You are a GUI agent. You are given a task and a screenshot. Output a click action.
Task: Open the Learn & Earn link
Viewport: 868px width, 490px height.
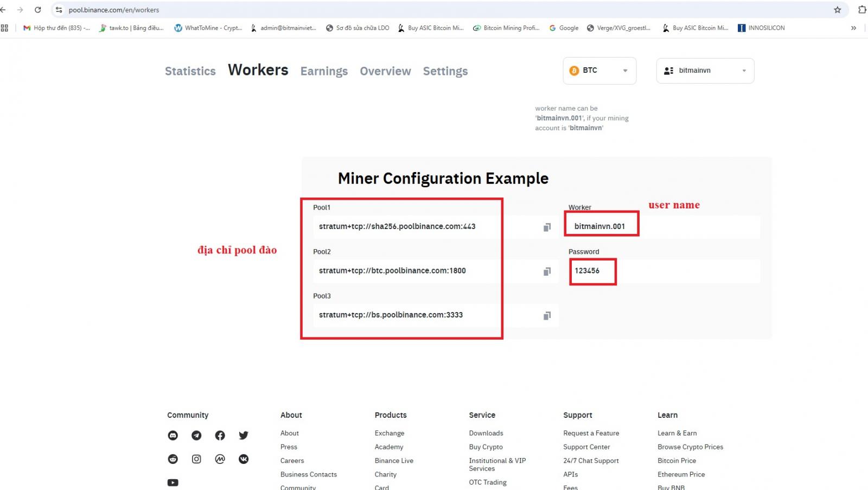677,433
